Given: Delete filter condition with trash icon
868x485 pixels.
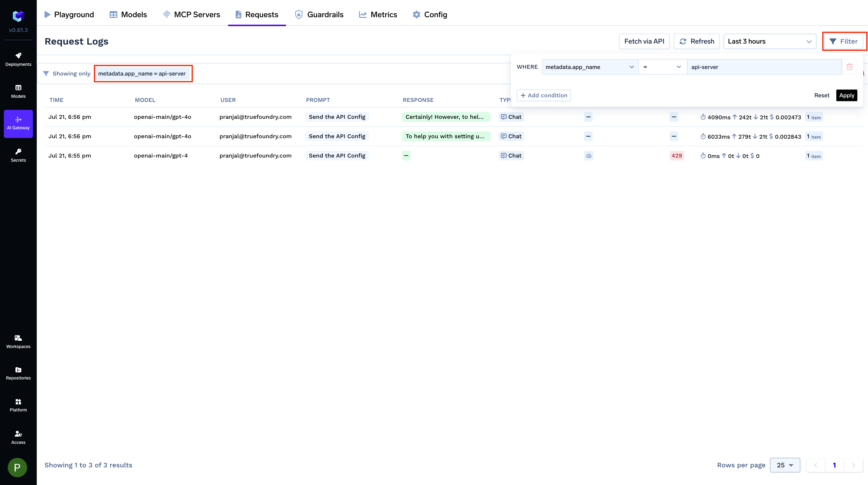Looking at the screenshot, I should (849, 67).
